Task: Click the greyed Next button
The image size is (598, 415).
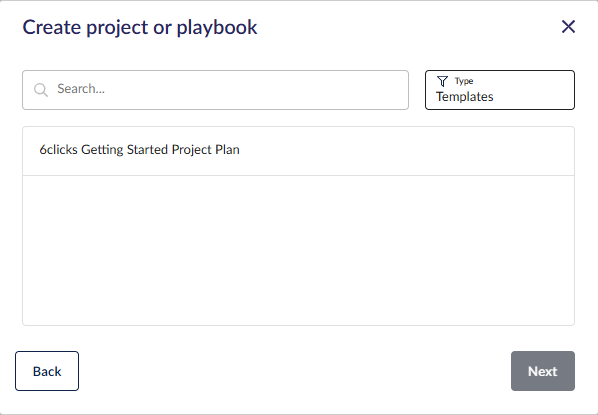Action: pos(543,371)
